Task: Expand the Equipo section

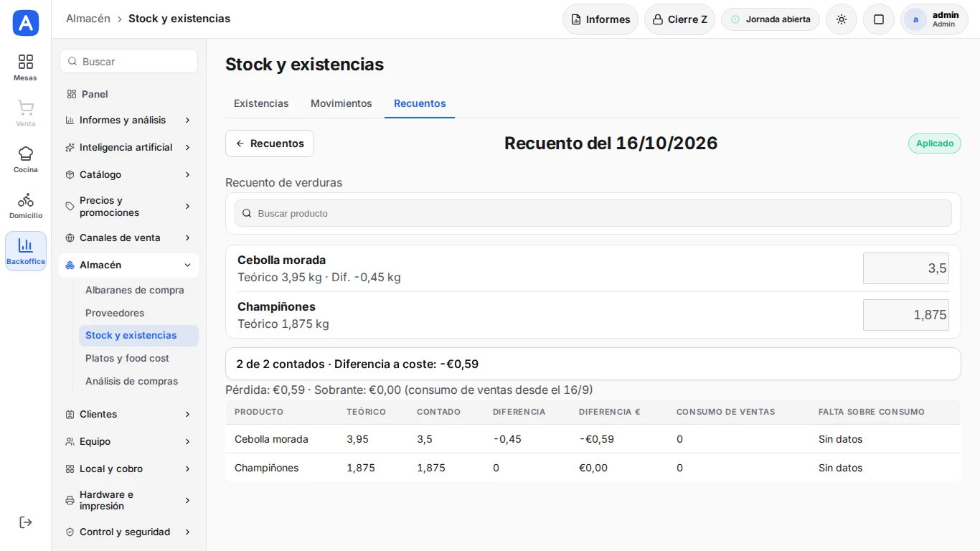Action: pyautogui.click(x=129, y=441)
